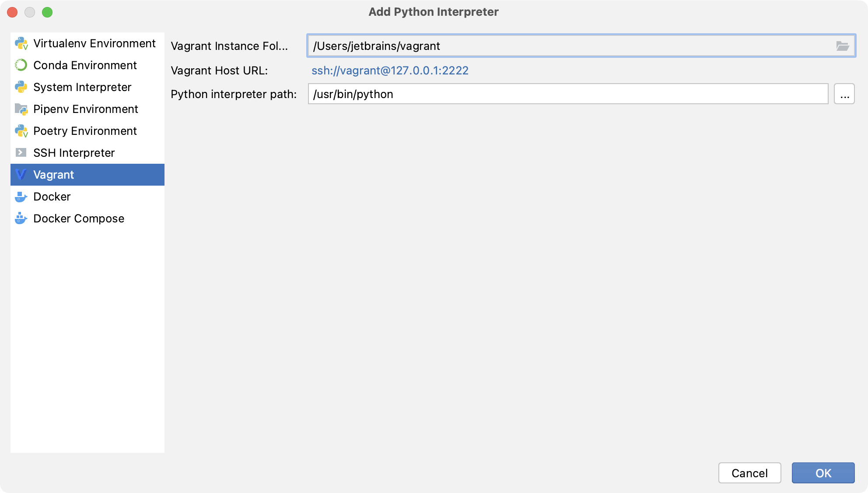
Task: Switch to SSH Interpreter option
Action: coord(74,153)
